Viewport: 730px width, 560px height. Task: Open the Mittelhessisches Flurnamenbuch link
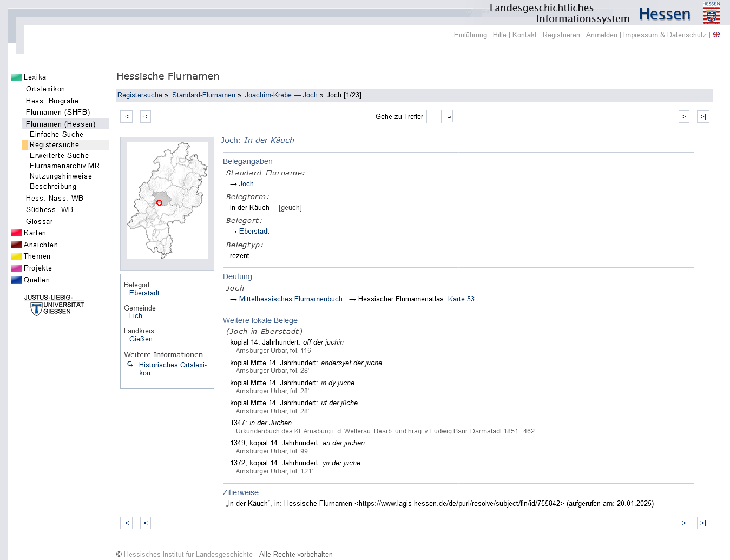[x=291, y=299]
